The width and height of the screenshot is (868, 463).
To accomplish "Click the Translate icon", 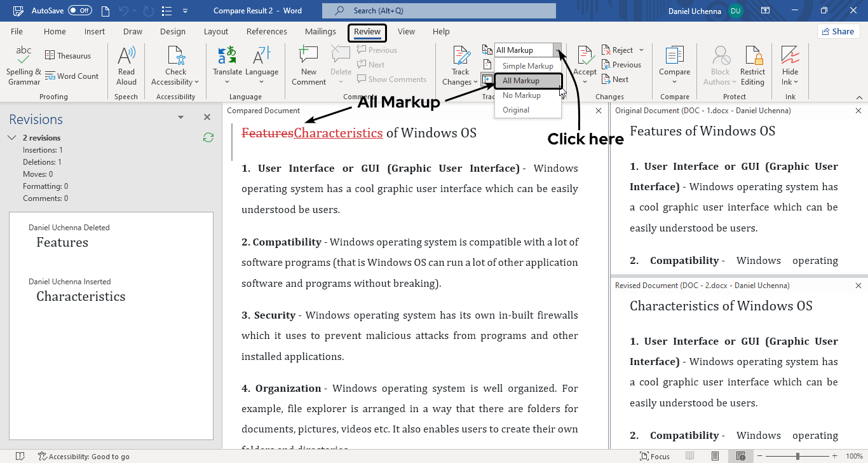I will point(227,56).
